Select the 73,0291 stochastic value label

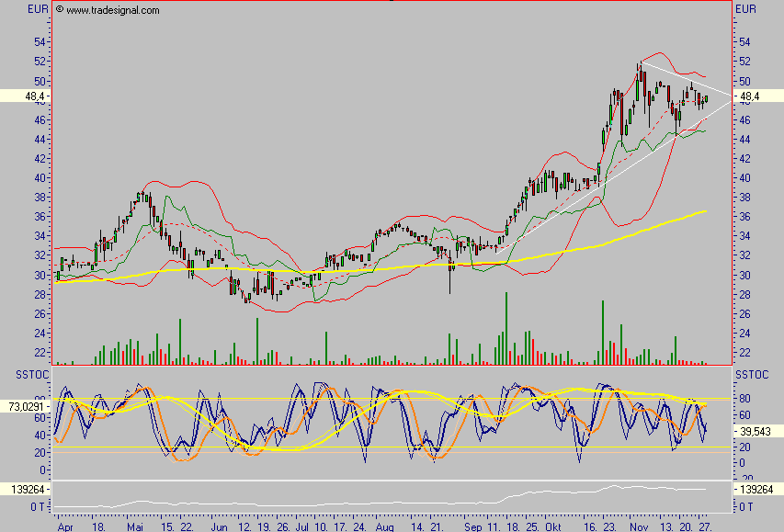click(x=26, y=405)
